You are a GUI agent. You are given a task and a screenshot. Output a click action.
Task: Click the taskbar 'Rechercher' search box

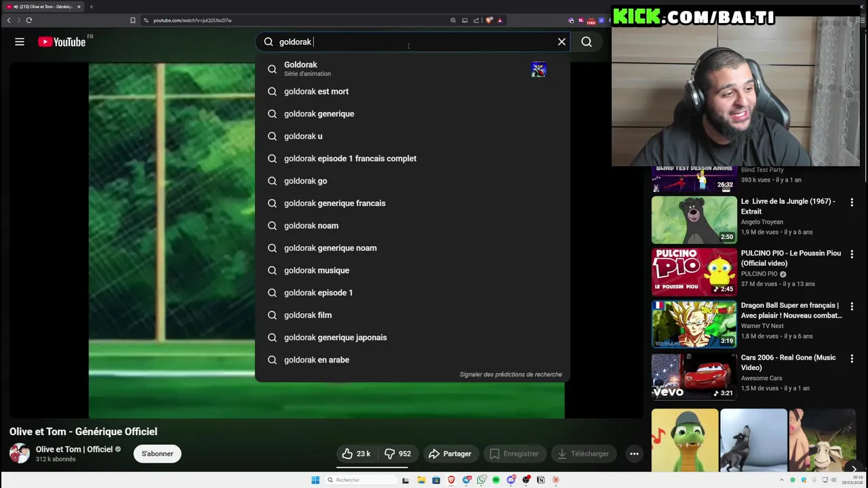pos(360,480)
